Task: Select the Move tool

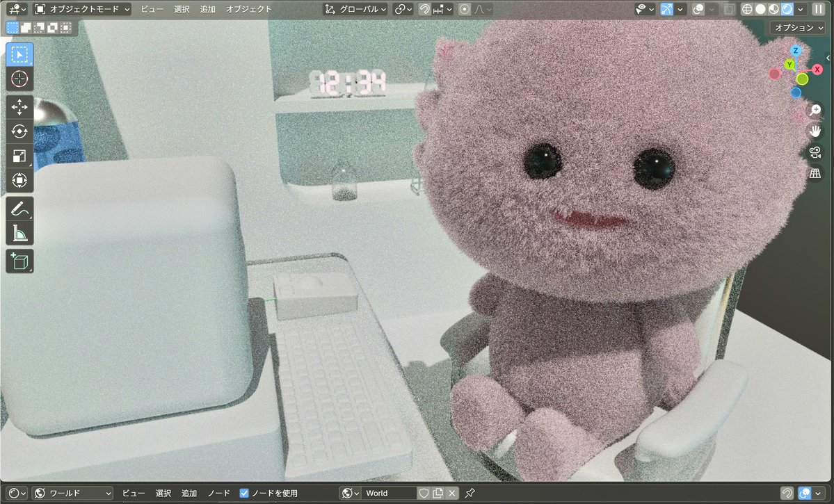Action: click(x=19, y=107)
